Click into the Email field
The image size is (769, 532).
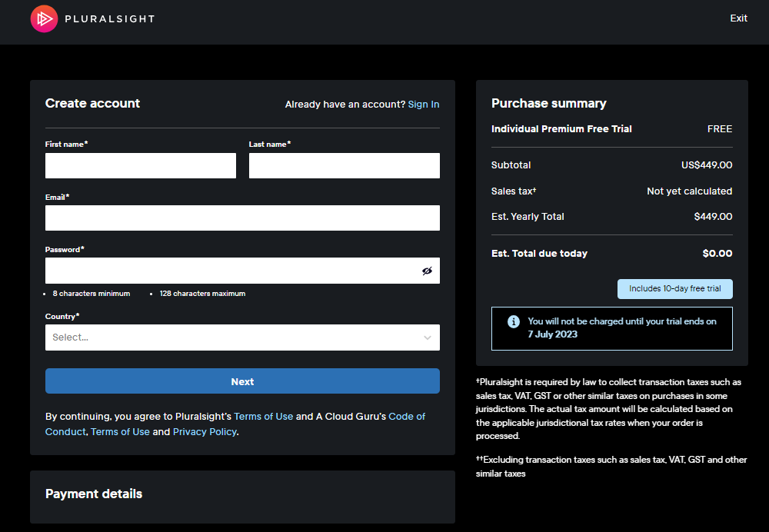click(x=242, y=218)
